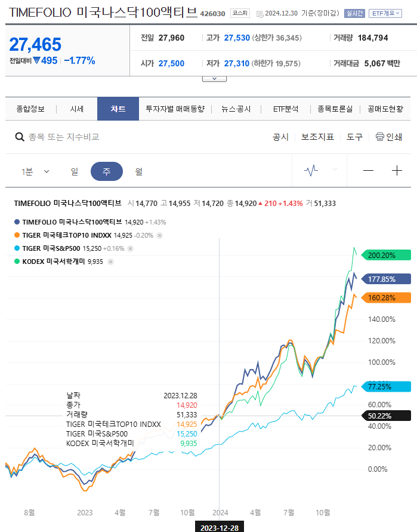
Task: Click the 177.85% blue price label
Action: pyautogui.click(x=386, y=279)
